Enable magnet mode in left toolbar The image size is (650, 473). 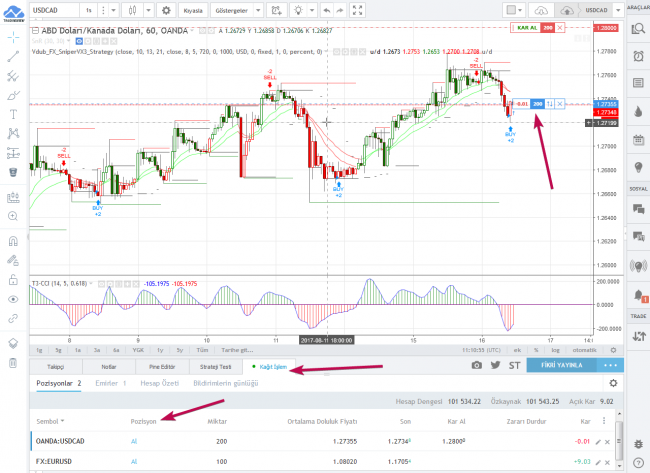13,241
